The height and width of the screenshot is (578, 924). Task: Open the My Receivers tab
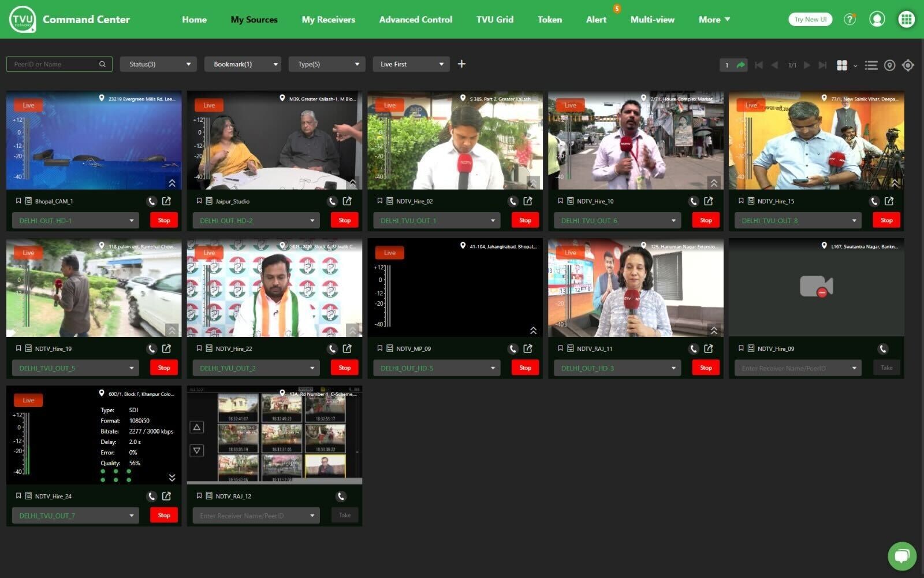[328, 20]
